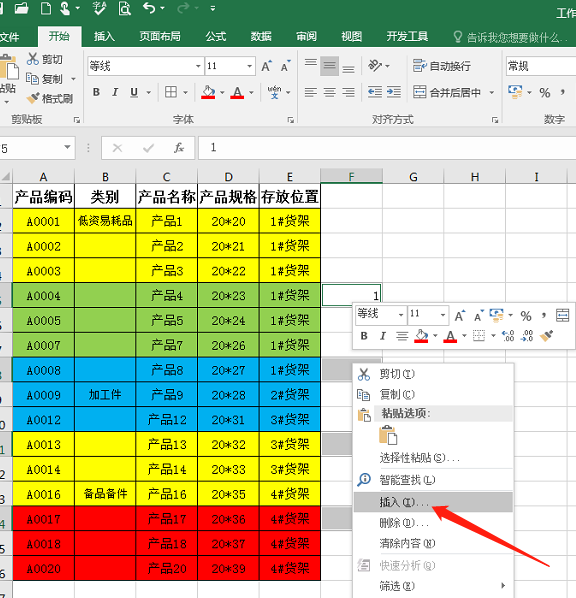Click spell check quick access icon
Viewport: 576px width, 598px height.
[x=99, y=8]
